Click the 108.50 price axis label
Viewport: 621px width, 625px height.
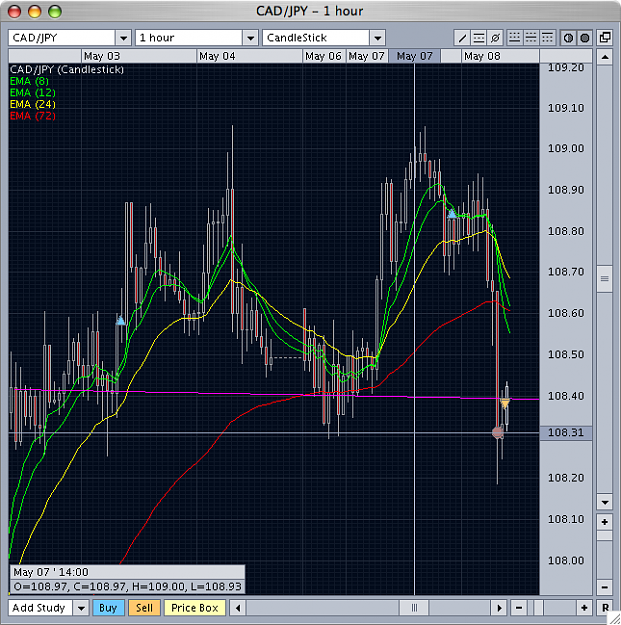(x=566, y=354)
